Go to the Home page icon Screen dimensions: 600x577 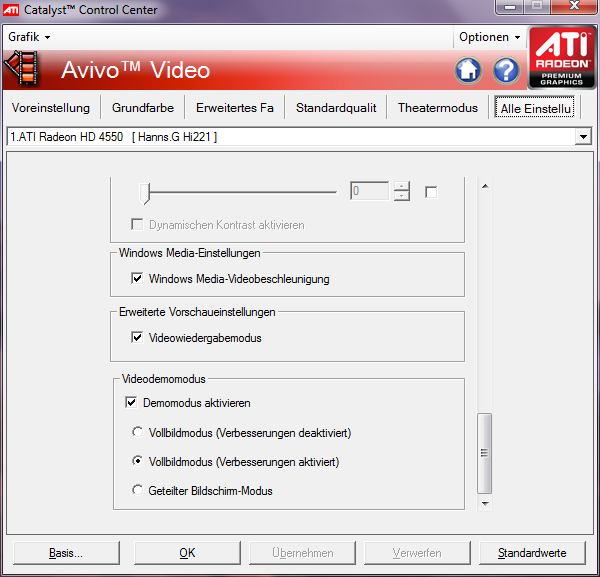468,70
